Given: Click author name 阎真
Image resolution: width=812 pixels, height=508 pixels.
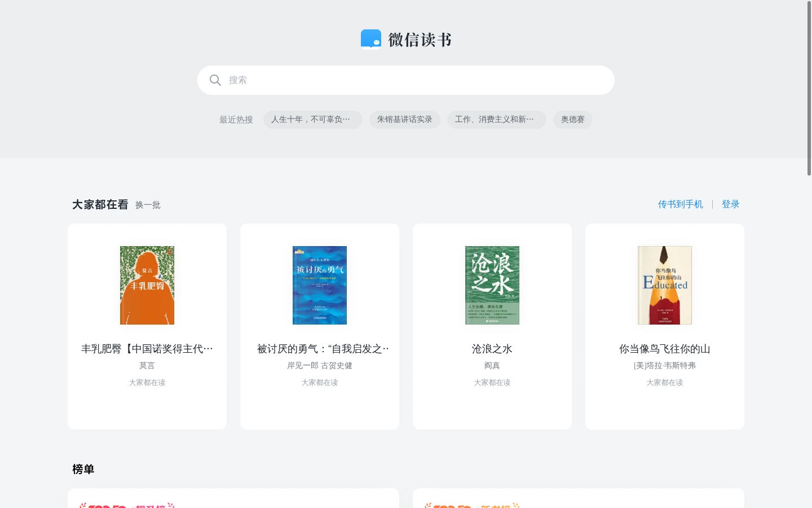Looking at the screenshot, I should click(492, 366).
